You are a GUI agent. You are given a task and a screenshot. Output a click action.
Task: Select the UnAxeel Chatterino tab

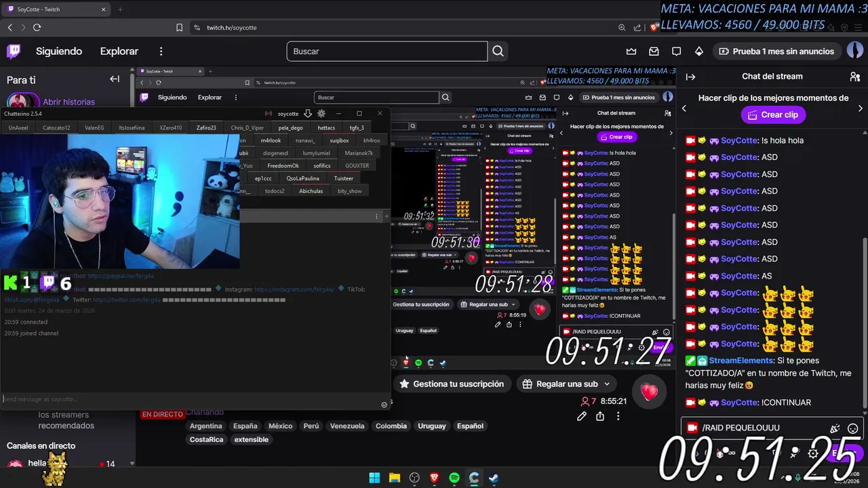18,127
